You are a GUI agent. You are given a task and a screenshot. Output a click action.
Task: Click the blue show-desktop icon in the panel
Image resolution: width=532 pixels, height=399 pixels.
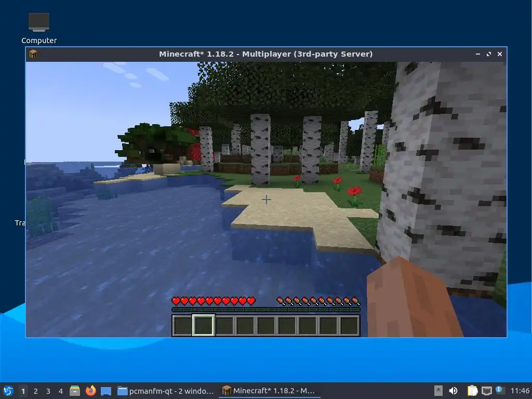click(106, 391)
